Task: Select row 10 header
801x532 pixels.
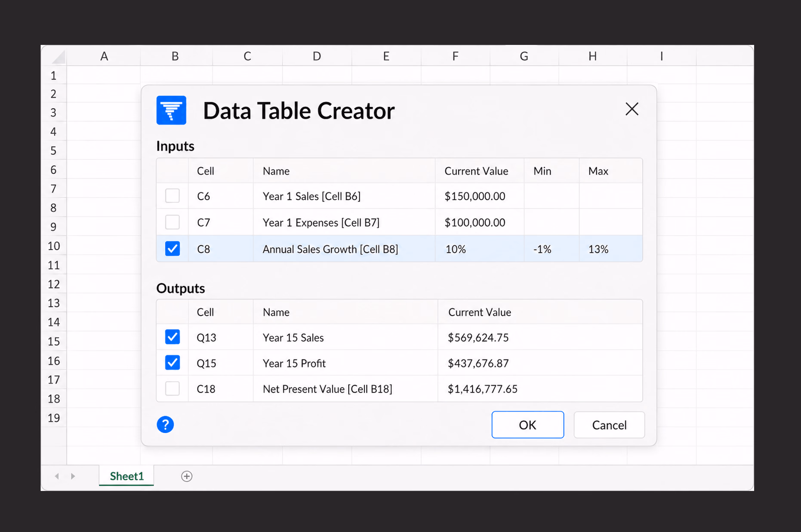Action: tap(54, 246)
